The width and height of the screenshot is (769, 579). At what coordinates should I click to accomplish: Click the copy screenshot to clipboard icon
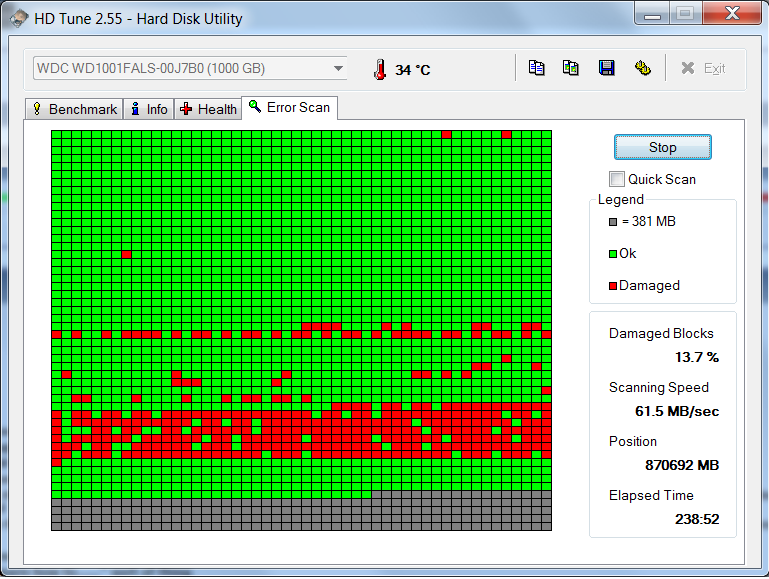(x=571, y=68)
